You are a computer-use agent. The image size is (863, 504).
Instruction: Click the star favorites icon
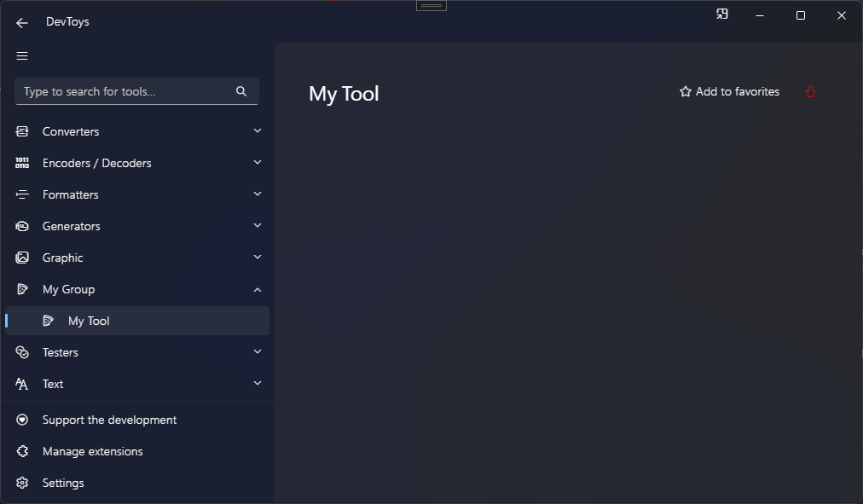(686, 91)
